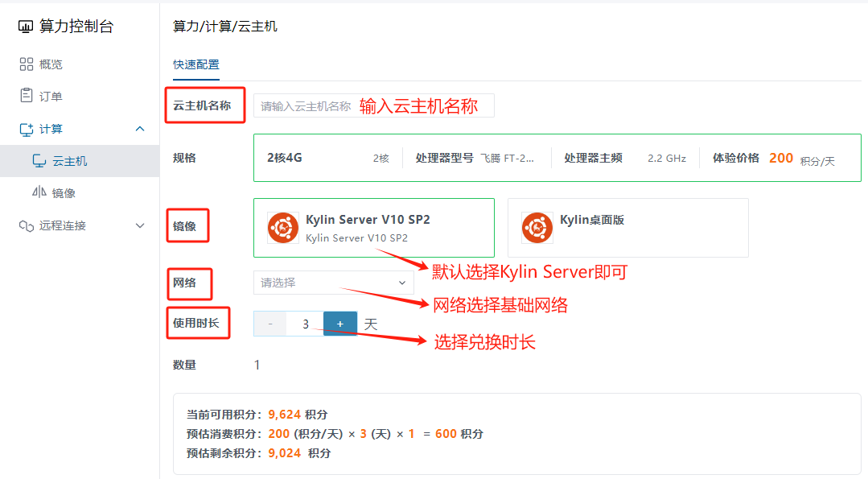Click the 镜像 mirror icon
This screenshot has width=868, height=479.
click(x=39, y=193)
